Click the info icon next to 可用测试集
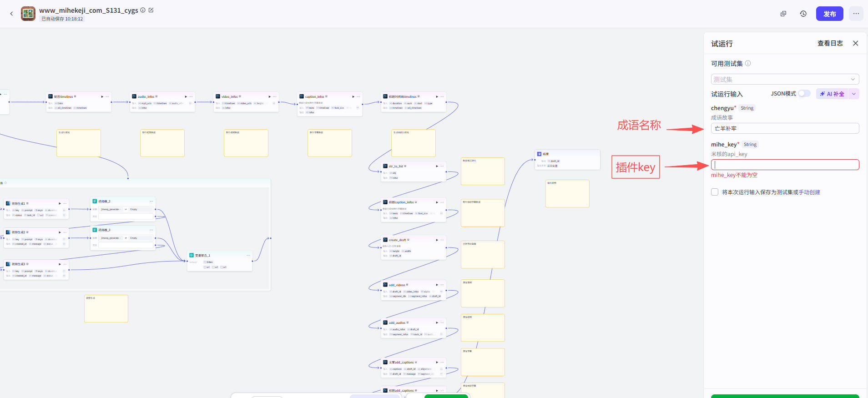Viewport: 868px width, 398px height. (x=748, y=63)
